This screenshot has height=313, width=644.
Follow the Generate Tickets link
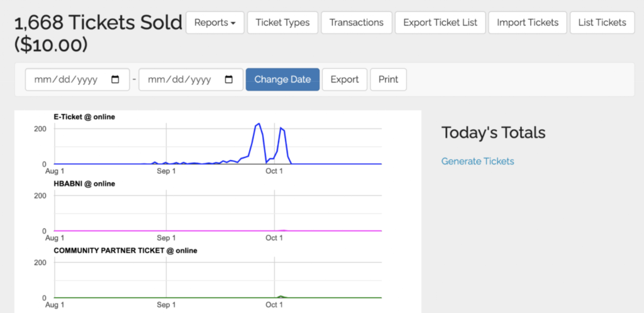(477, 161)
